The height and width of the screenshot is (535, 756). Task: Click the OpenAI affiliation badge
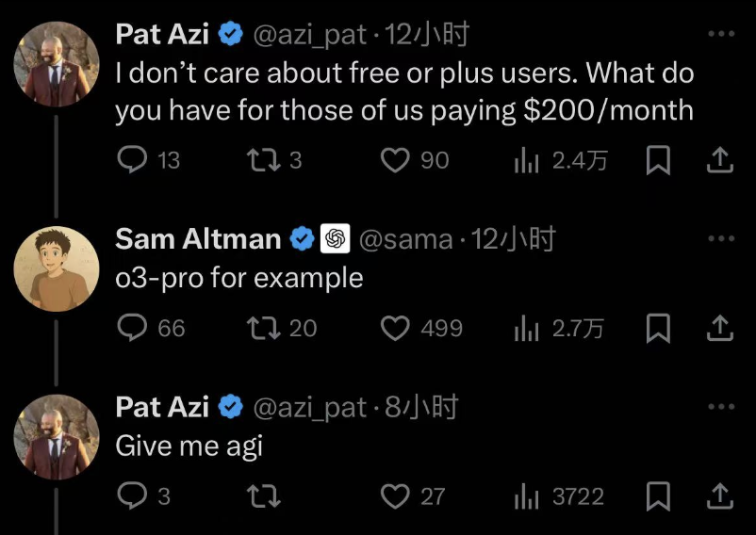pos(335,238)
